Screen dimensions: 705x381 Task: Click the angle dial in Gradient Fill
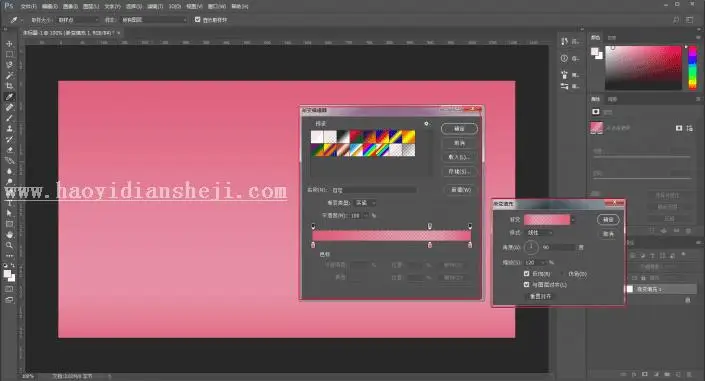pyautogui.click(x=531, y=247)
